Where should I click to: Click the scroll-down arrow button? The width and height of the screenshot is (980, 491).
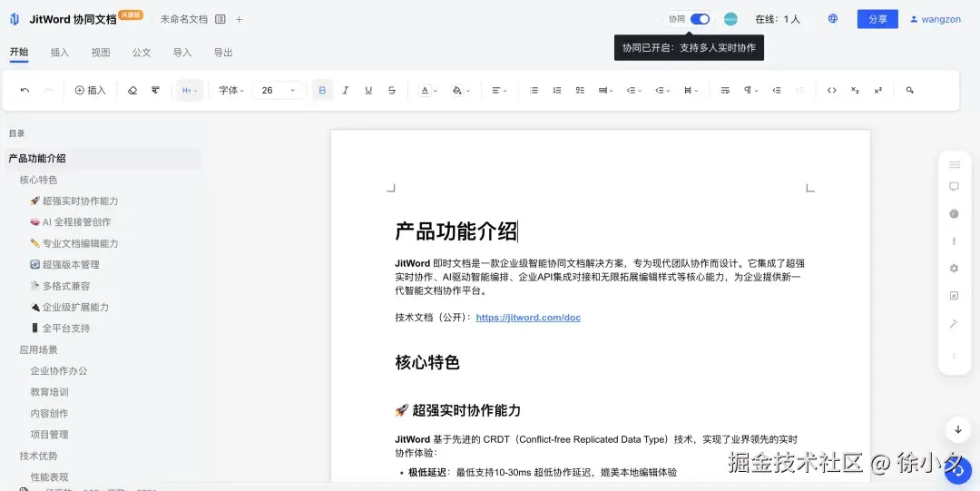[x=957, y=429]
